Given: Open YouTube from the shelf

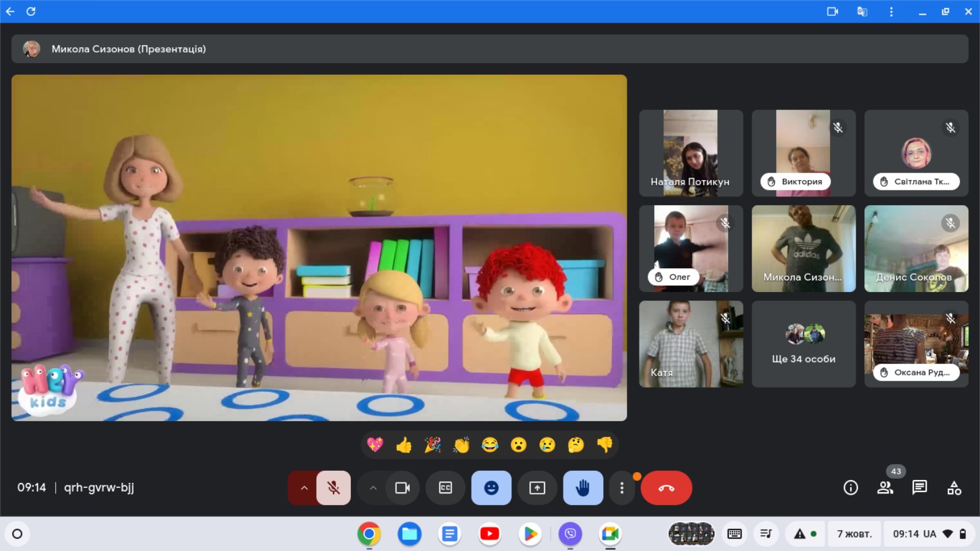Looking at the screenshot, I should [489, 534].
